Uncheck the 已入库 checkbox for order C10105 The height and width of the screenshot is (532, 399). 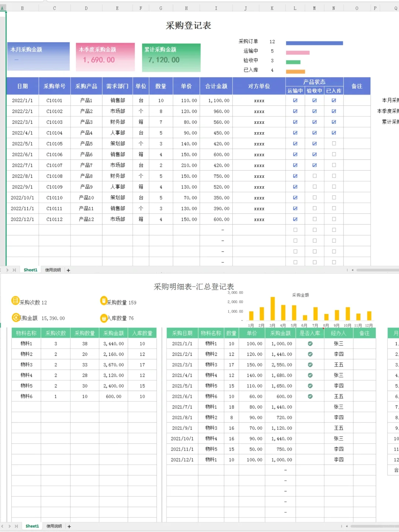334,143
